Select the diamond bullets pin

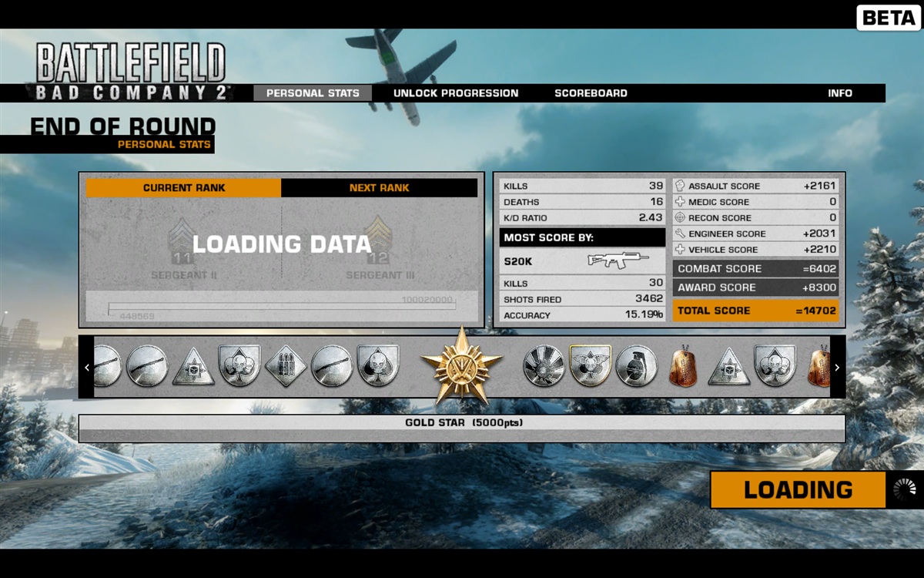tap(286, 366)
